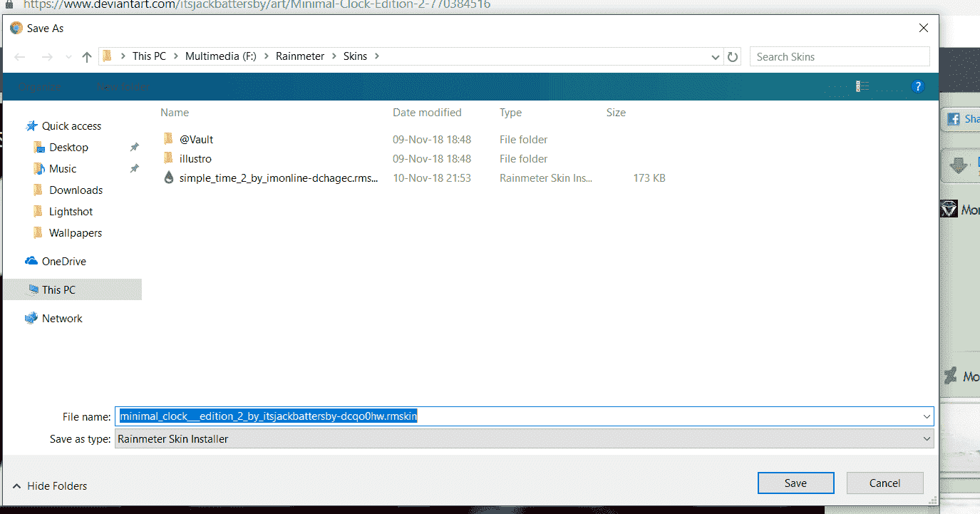Select Quick access in navigation pane
The height and width of the screenshot is (514, 980).
tap(71, 125)
